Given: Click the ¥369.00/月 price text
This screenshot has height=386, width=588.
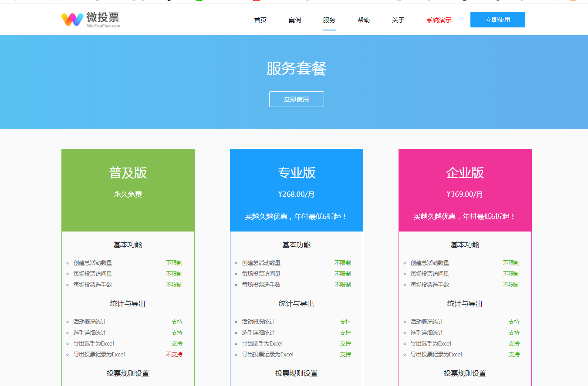Looking at the screenshot, I should coord(465,195).
